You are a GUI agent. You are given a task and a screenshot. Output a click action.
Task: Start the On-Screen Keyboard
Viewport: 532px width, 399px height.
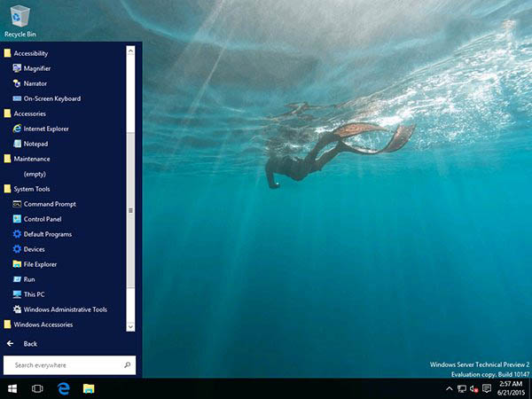46,98
